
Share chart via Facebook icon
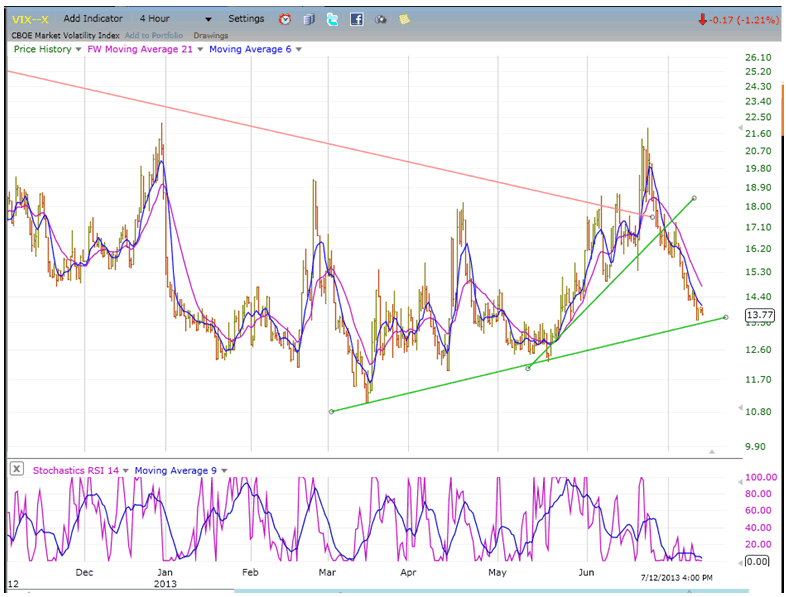356,19
